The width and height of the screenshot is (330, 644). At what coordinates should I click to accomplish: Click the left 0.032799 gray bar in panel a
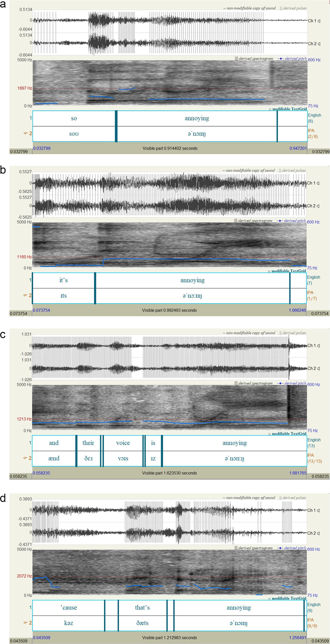[x=21, y=151]
